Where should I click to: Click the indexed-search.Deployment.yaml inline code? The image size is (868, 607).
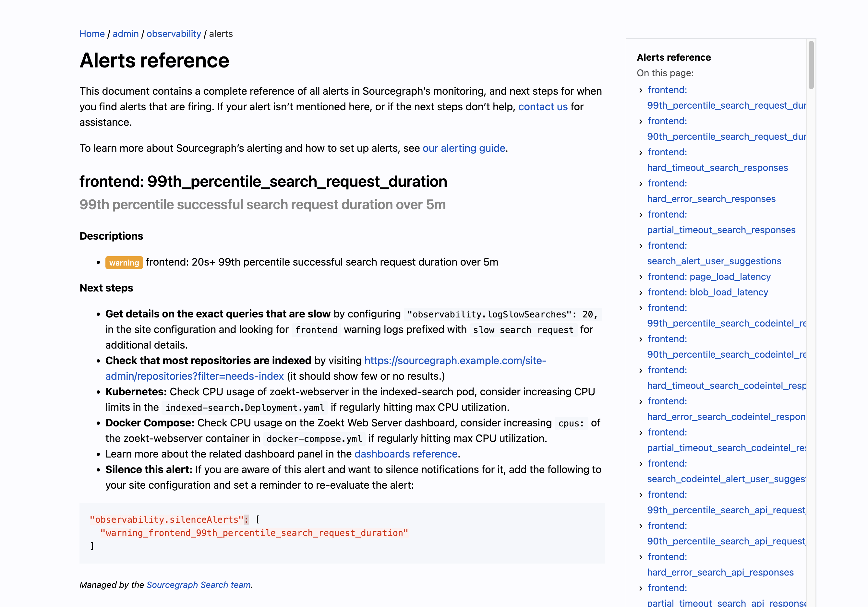coord(245,408)
